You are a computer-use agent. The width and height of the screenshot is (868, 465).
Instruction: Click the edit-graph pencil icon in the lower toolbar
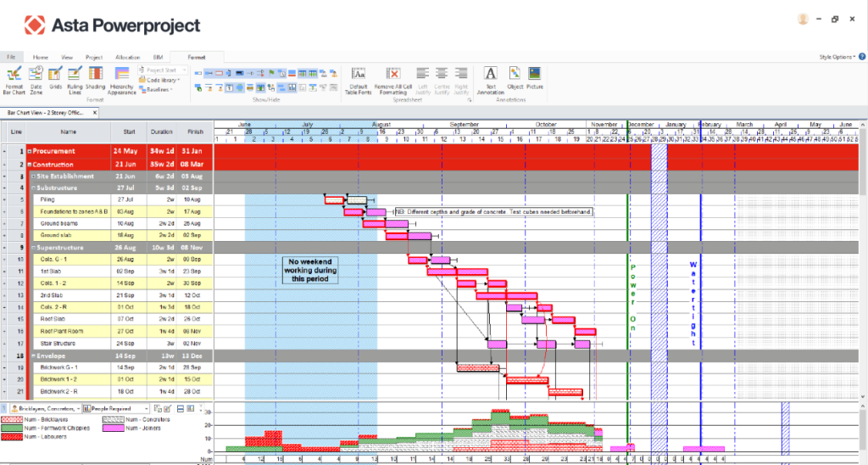[x=167, y=408]
